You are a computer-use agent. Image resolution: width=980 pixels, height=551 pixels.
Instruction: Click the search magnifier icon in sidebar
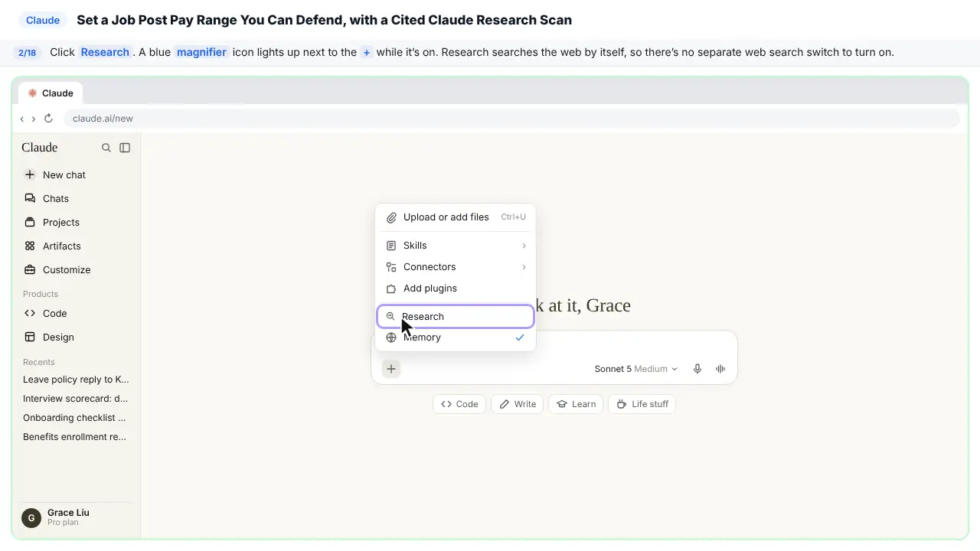106,148
